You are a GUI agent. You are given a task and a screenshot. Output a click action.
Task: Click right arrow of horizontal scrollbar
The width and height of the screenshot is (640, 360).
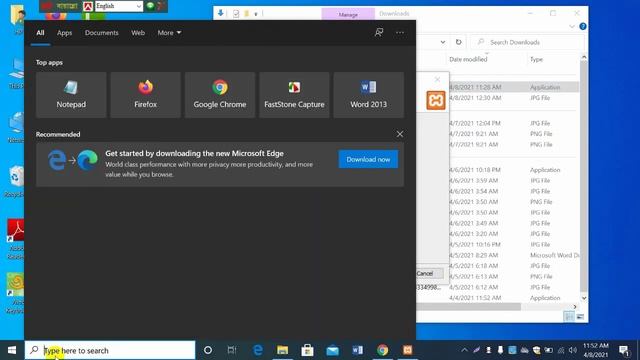tap(575, 307)
